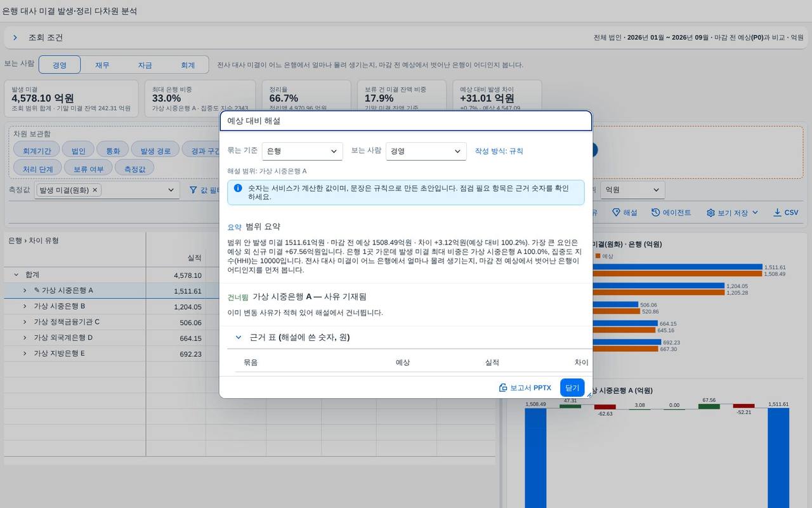Collapse the 근거 표 section
The width and height of the screenshot is (812, 508).
pos(239,337)
